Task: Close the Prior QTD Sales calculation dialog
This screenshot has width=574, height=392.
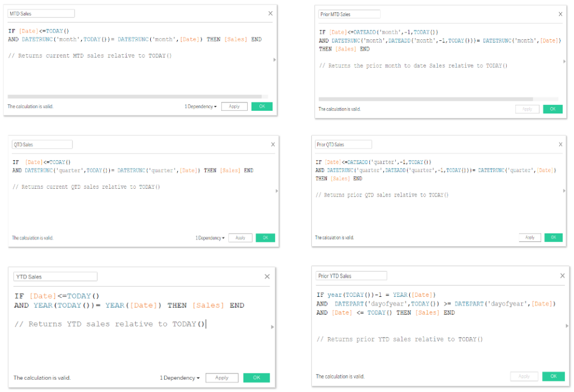Action: click(561, 144)
